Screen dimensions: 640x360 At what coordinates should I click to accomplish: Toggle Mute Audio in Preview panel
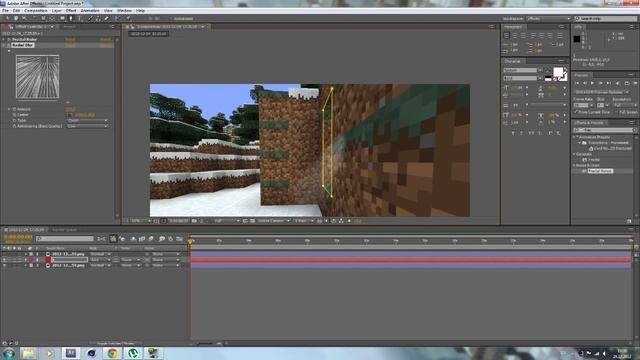(x=617, y=83)
